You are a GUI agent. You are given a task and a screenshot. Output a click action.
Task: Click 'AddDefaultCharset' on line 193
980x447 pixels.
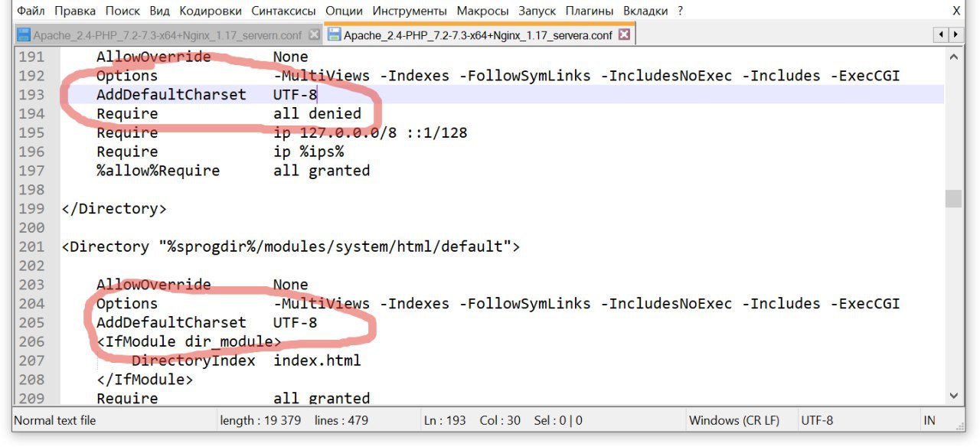pyautogui.click(x=171, y=94)
